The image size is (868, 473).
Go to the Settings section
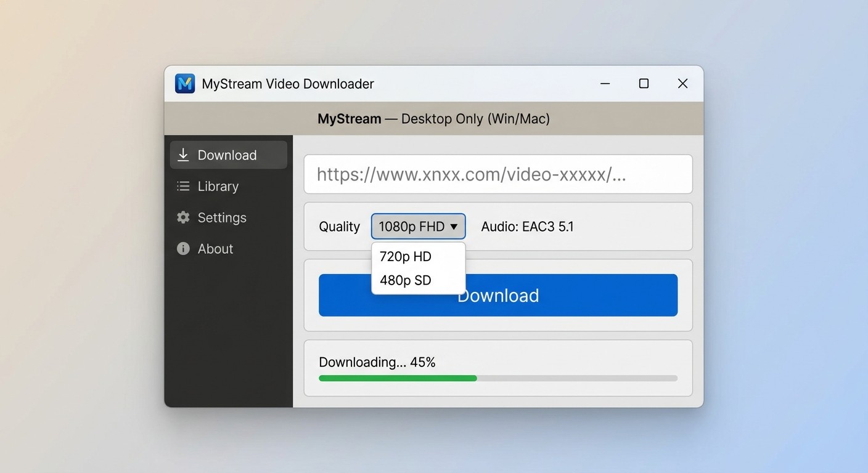tap(229, 217)
